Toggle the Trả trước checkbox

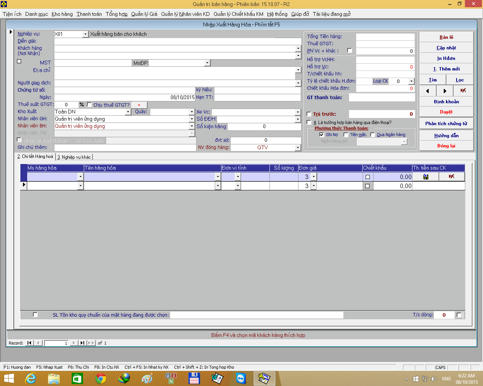(x=309, y=114)
